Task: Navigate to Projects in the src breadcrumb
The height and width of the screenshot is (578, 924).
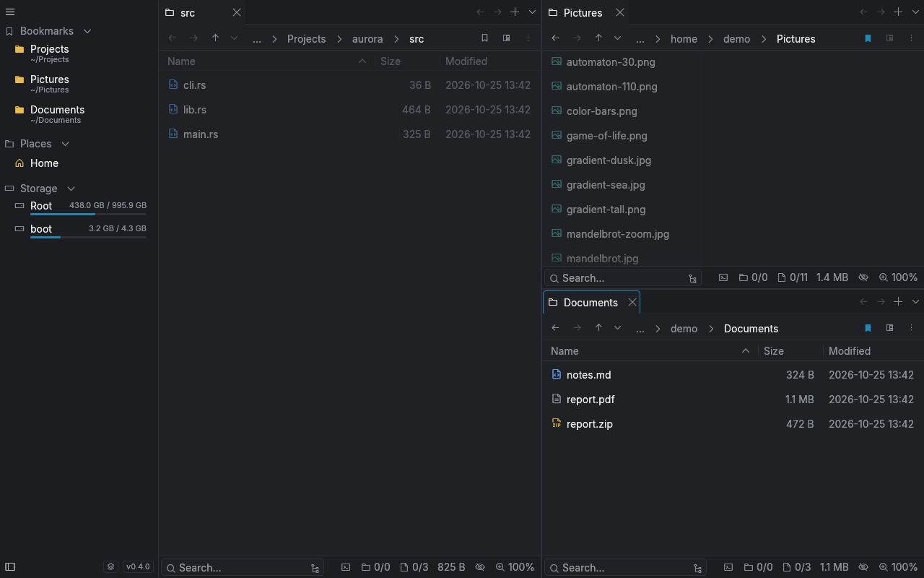Action: click(306, 39)
